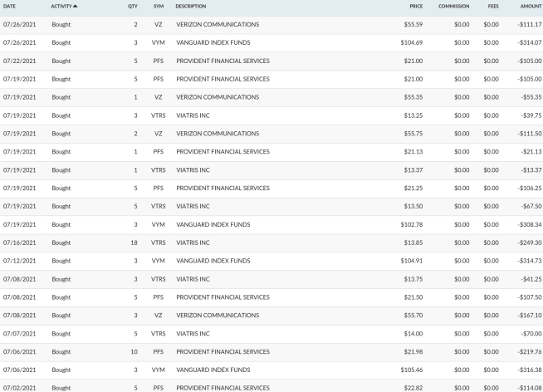This screenshot has height=392, width=543.
Task: Click the $105.46 price cell
Action: point(412,370)
